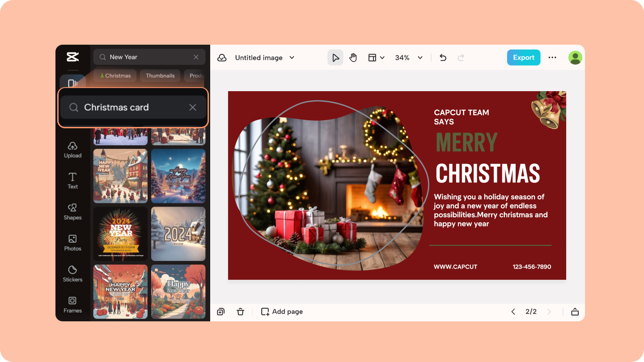Select the CHRISTMAS heading on canvas
644x362 pixels.
pyautogui.click(x=488, y=173)
